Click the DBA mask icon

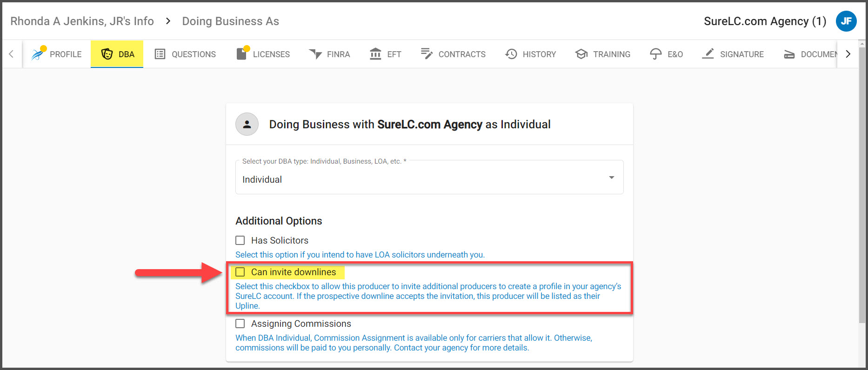pyautogui.click(x=107, y=54)
